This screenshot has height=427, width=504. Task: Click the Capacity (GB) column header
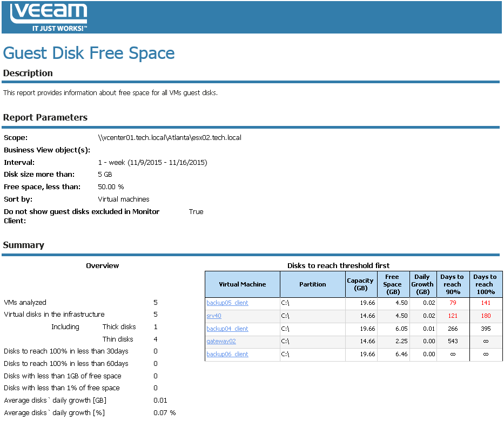pyautogui.click(x=361, y=284)
